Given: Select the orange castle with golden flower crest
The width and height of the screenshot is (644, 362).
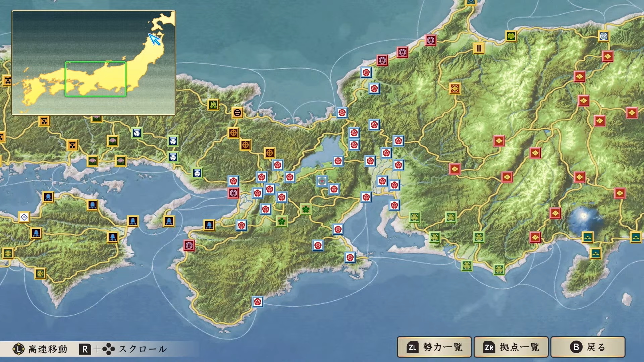Looking at the screenshot, I should (454, 88).
